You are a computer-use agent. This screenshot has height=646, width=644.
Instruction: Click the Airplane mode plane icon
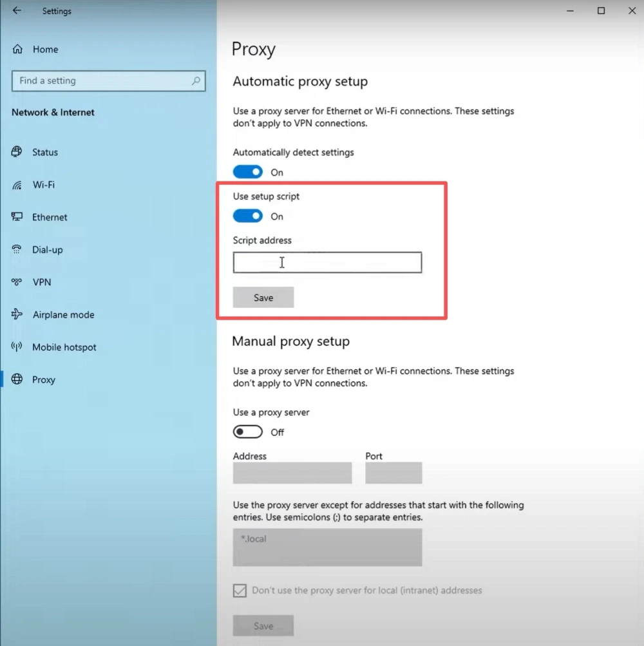17,314
